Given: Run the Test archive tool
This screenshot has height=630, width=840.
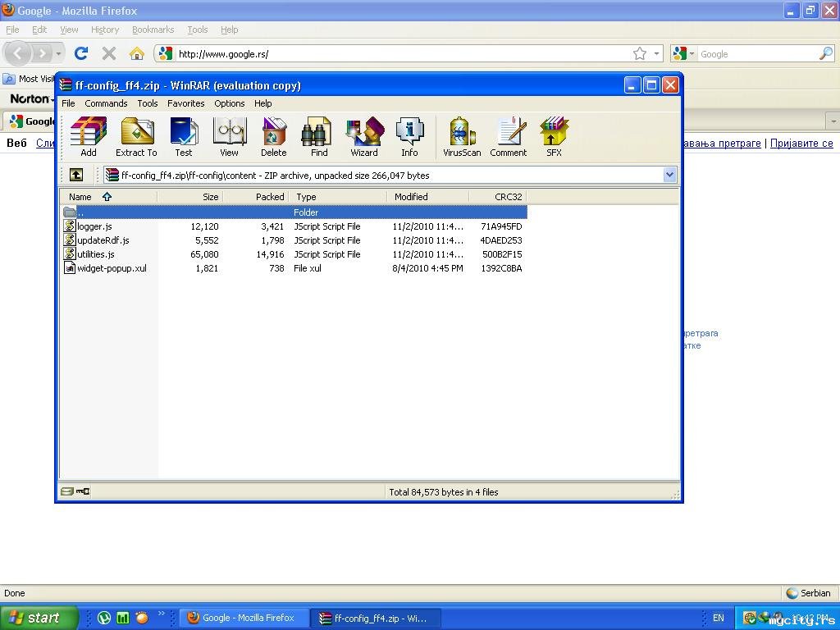Looking at the screenshot, I should 184,136.
